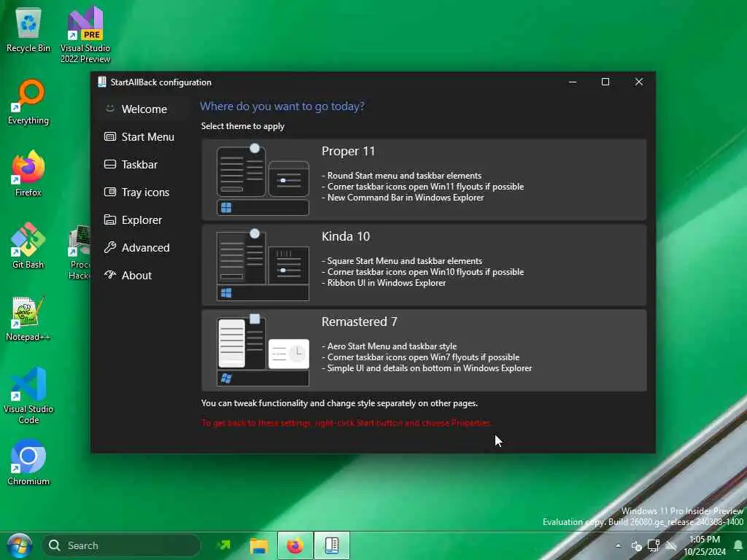The width and height of the screenshot is (747, 560).
Task: Click the Firefox taskbar button
Action: pos(295,545)
